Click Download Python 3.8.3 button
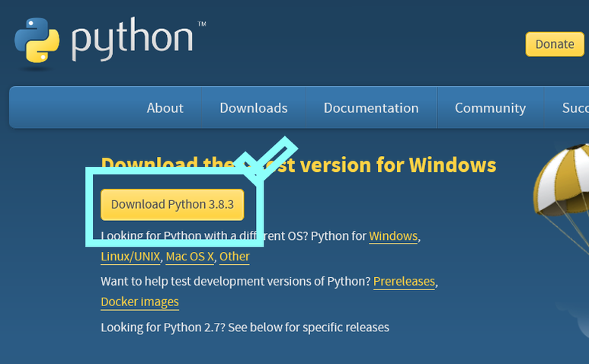The height and width of the screenshot is (364, 589). coord(172,205)
